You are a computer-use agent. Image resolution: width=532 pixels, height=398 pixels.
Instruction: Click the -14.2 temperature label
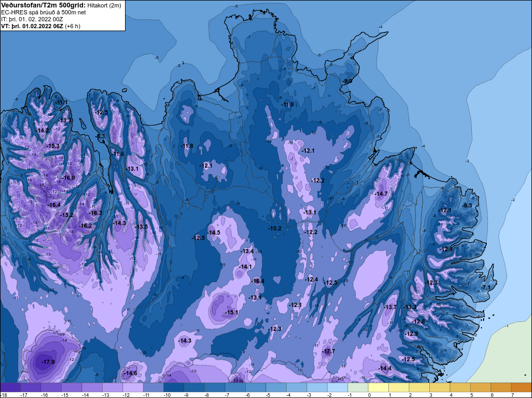pyautogui.click(x=43, y=131)
